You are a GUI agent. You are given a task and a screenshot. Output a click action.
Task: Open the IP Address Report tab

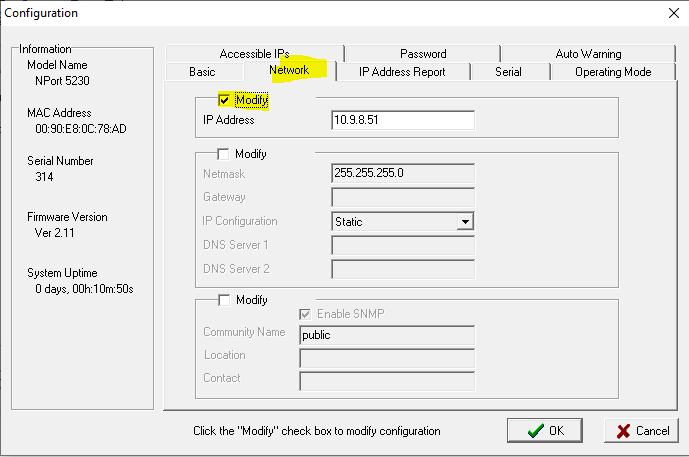402,72
